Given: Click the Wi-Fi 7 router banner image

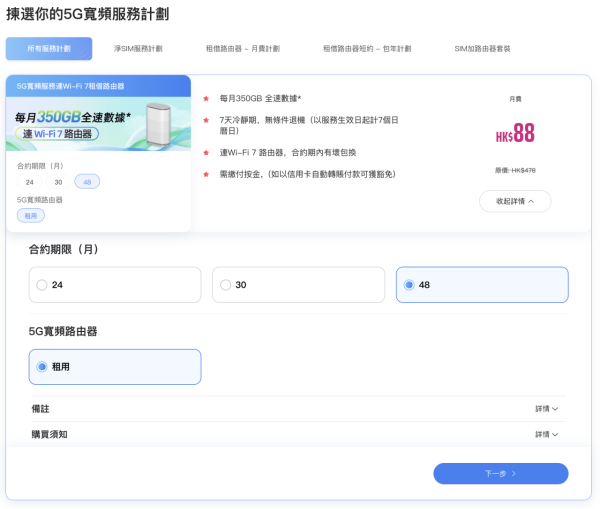Looking at the screenshot, I should 98,124.
